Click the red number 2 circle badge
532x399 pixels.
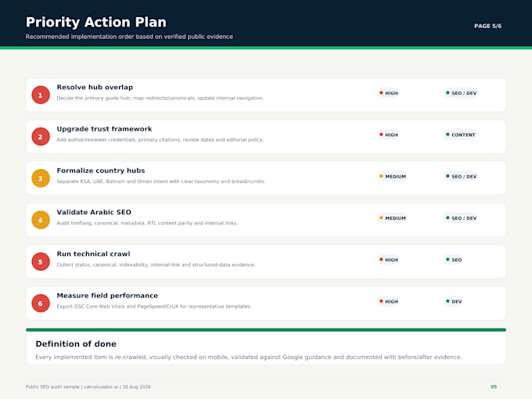[41, 137]
